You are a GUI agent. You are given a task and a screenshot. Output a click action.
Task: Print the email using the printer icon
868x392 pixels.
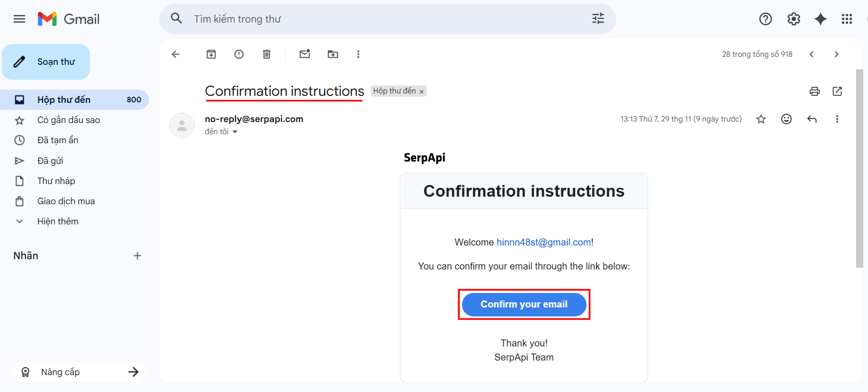click(814, 91)
